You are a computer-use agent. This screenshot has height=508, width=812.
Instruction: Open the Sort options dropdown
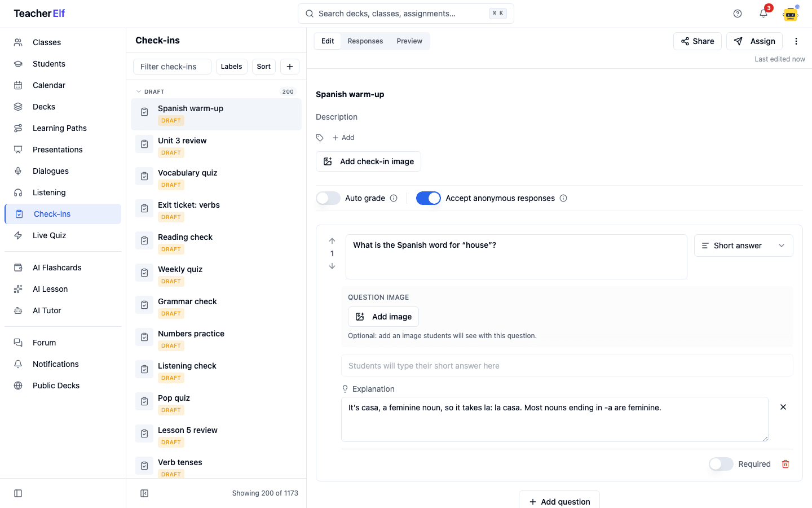pos(264,67)
